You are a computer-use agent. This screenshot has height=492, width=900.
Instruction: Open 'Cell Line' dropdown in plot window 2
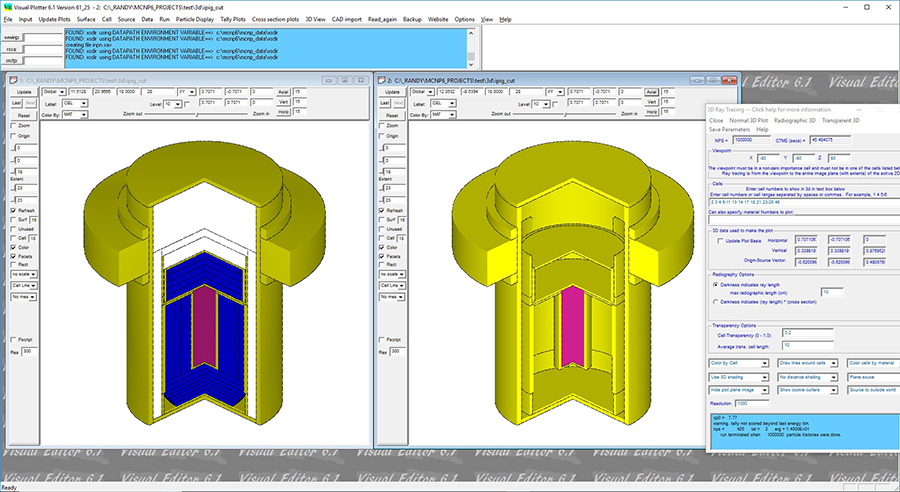pos(393,285)
